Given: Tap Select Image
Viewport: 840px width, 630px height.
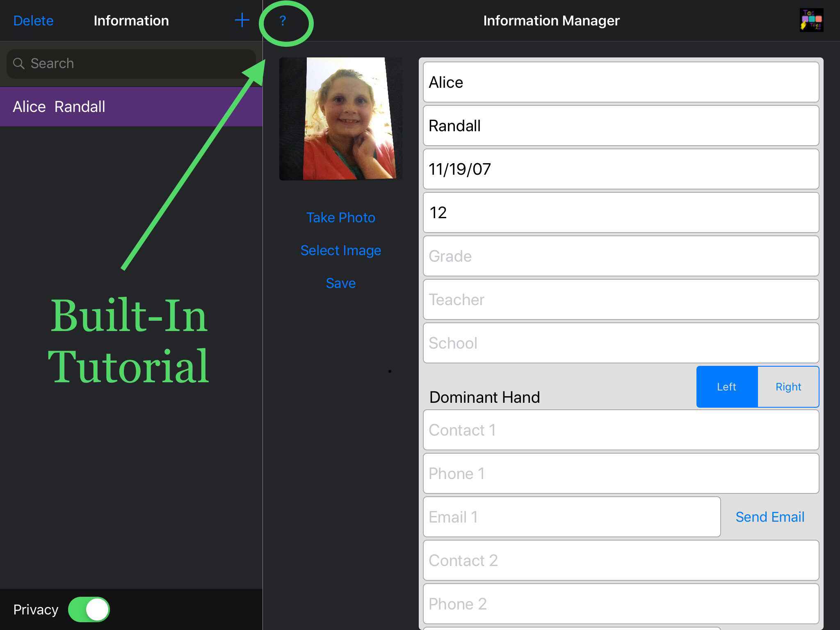Looking at the screenshot, I should point(340,250).
